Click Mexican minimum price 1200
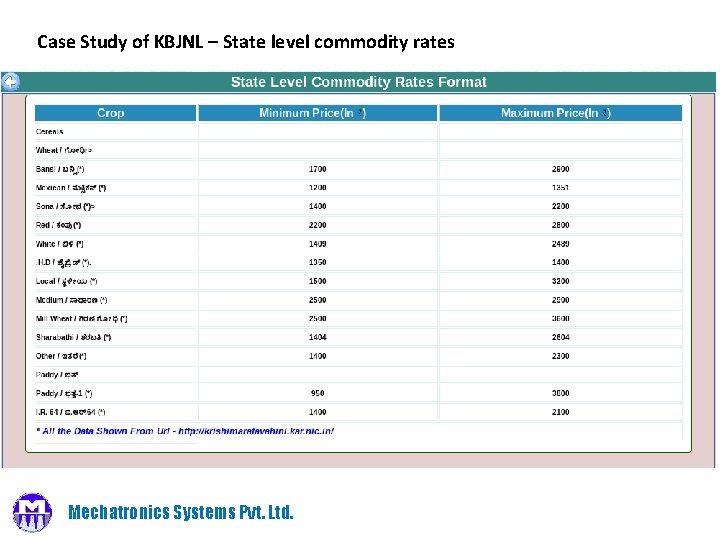720x540 pixels. click(x=317, y=188)
